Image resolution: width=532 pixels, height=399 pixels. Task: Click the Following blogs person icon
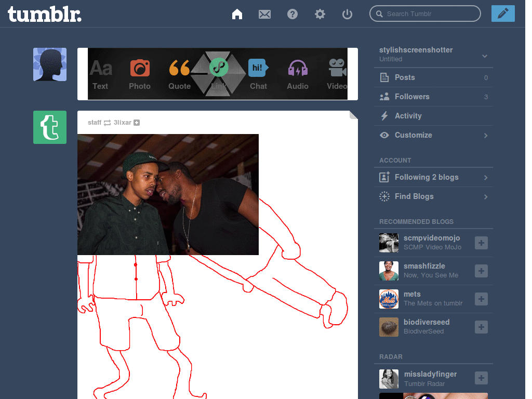click(384, 177)
